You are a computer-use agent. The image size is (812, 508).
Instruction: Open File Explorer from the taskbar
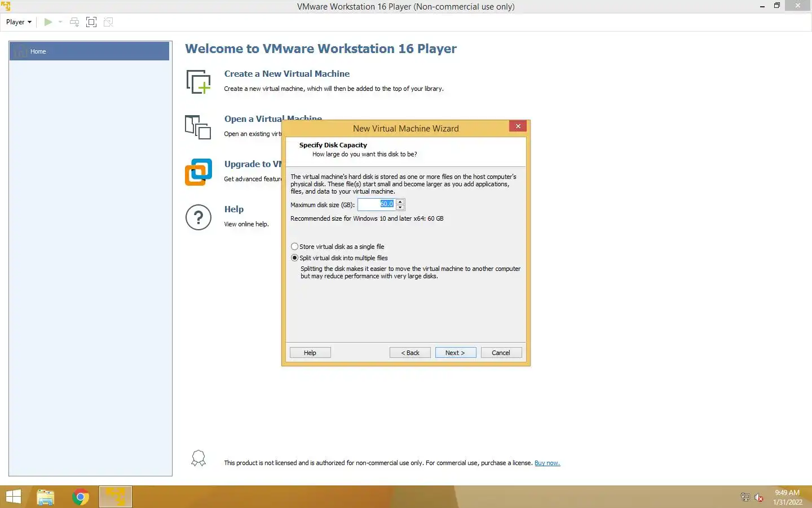(x=46, y=497)
